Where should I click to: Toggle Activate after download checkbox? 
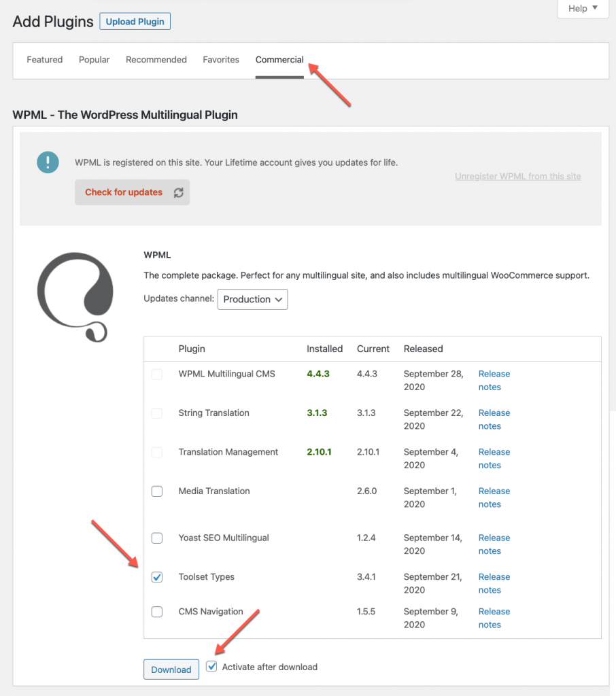pyautogui.click(x=212, y=667)
